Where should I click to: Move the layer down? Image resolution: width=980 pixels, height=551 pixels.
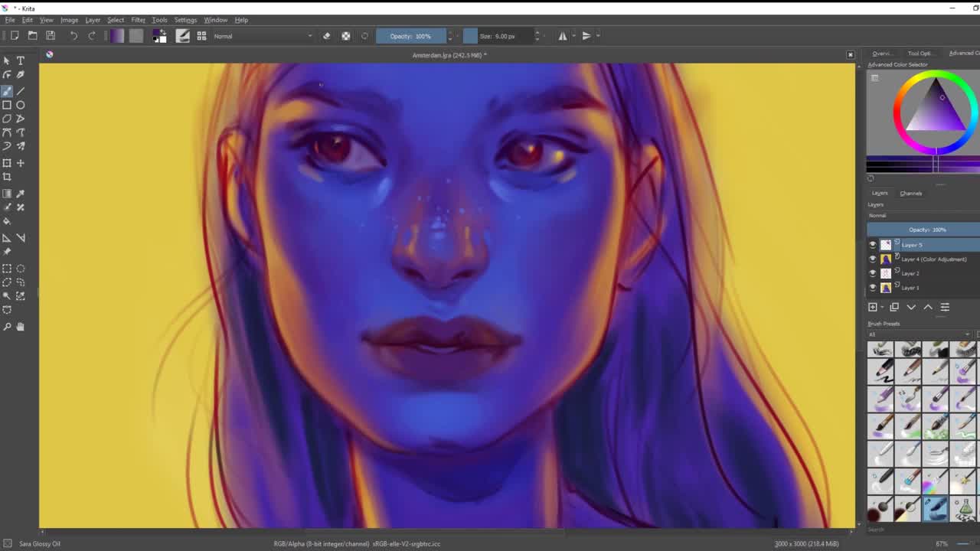coord(911,307)
